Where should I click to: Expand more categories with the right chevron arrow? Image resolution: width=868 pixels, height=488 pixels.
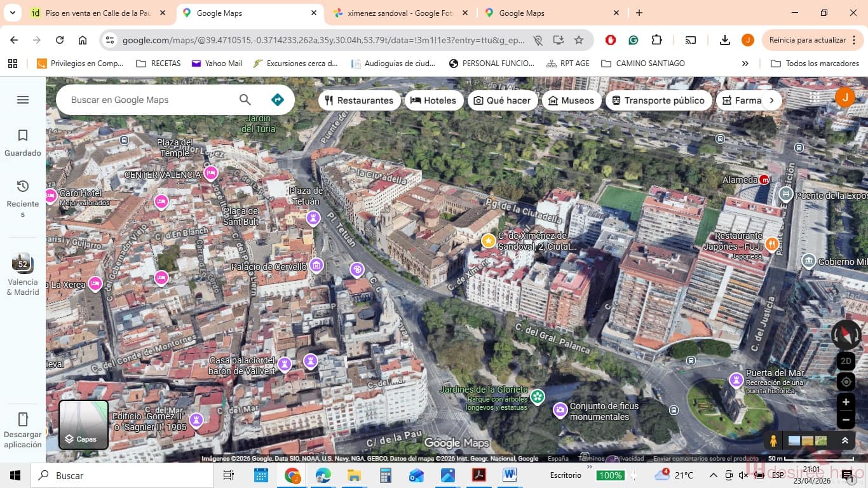pos(772,100)
